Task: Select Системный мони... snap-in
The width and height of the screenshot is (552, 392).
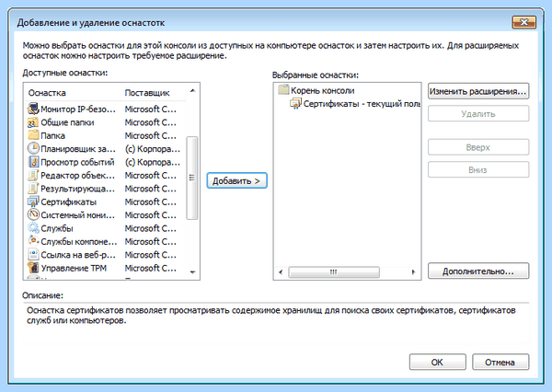Action: tap(106, 215)
